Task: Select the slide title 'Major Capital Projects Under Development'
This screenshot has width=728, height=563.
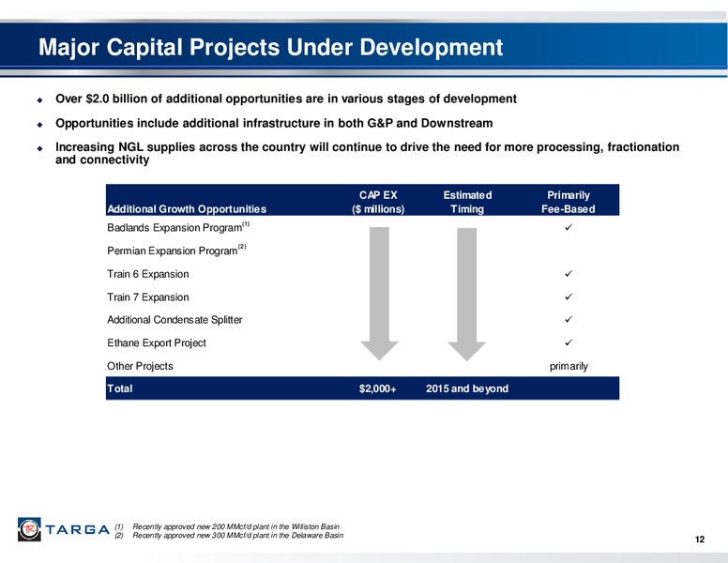Action: (x=271, y=47)
